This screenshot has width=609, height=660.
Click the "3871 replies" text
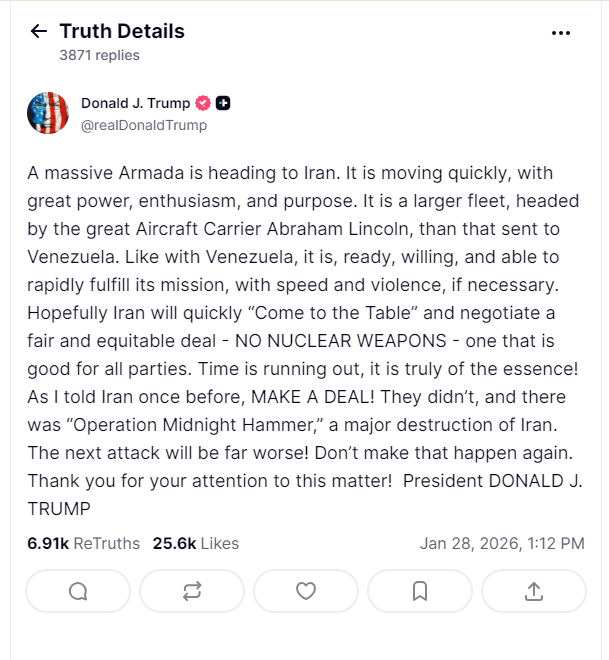tap(100, 55)
